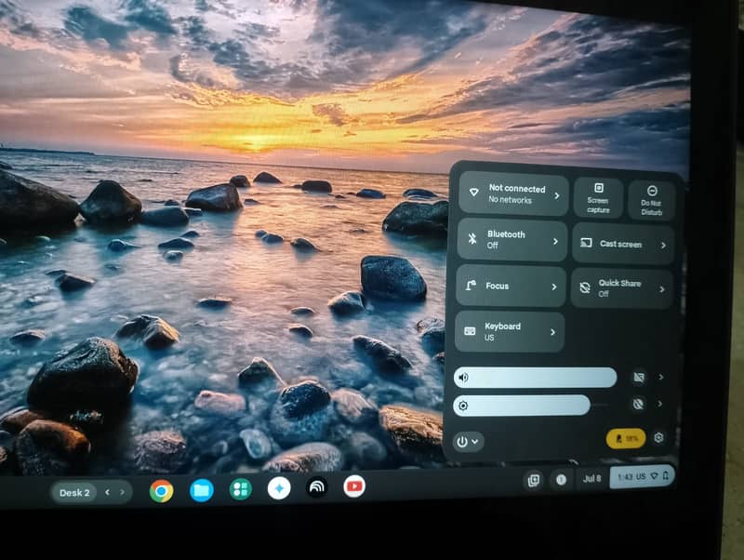Open the black rainbow-arc app on the shelf
The width and height of the screenshot is (744, 560).
pos(316,487)
